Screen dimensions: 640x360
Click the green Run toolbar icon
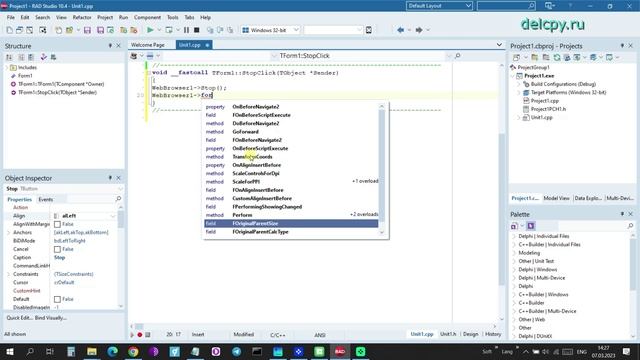click(x=150, y=30)
